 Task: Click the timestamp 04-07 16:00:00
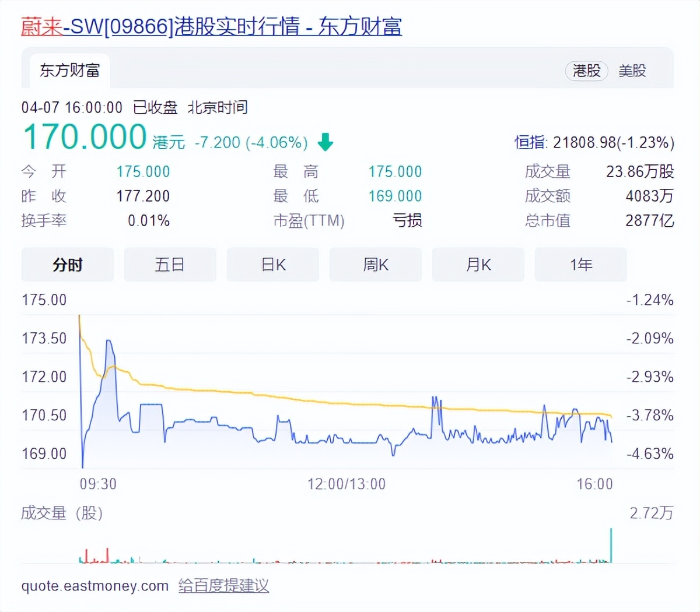pos(72,108)
